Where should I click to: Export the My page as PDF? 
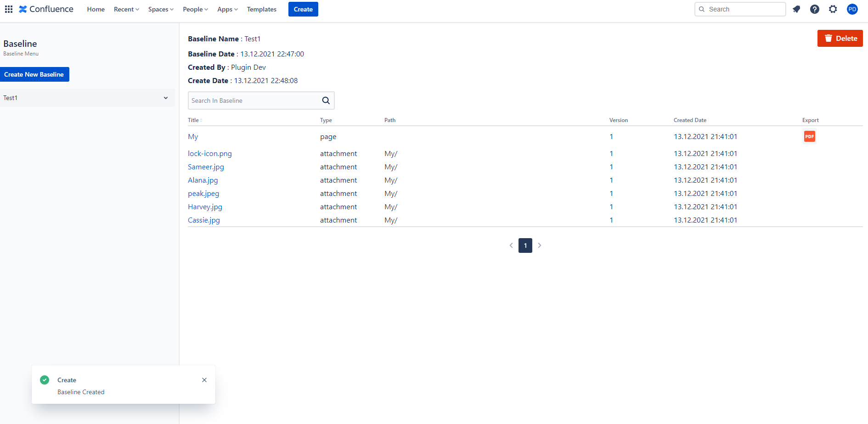pyautogui.click(x=809, y=136)
